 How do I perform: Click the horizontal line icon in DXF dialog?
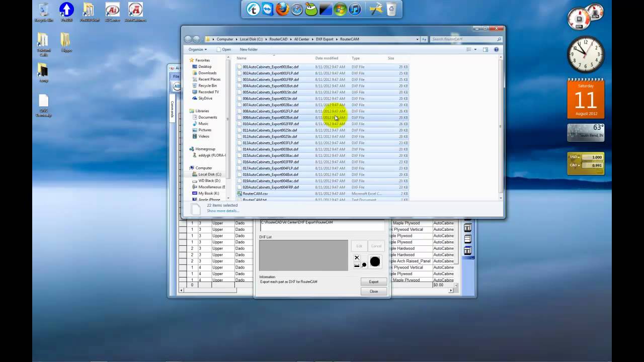coord(357,265)
